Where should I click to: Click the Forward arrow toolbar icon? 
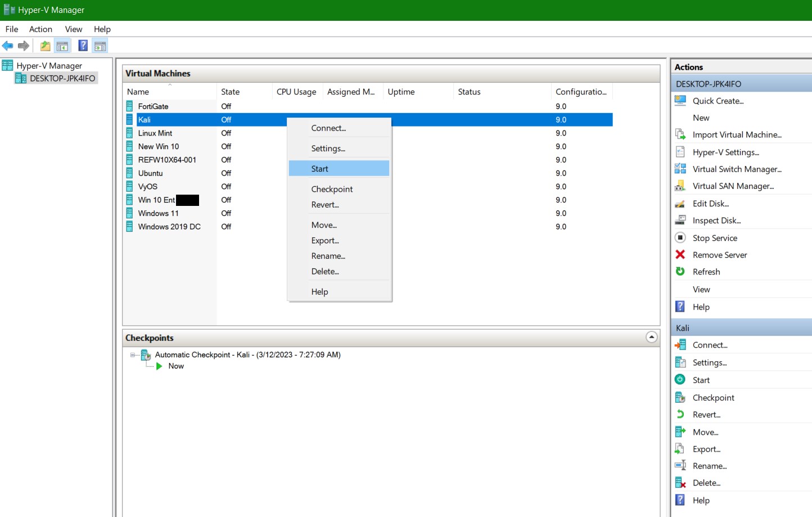tap(24, 46)
